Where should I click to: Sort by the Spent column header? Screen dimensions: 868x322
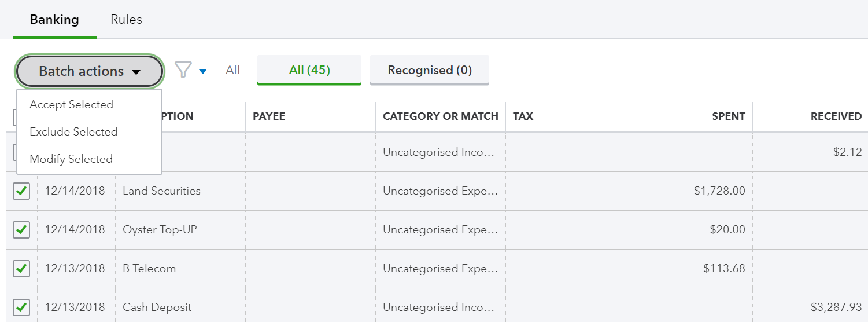pyautogui.click(x=728, y=116)
